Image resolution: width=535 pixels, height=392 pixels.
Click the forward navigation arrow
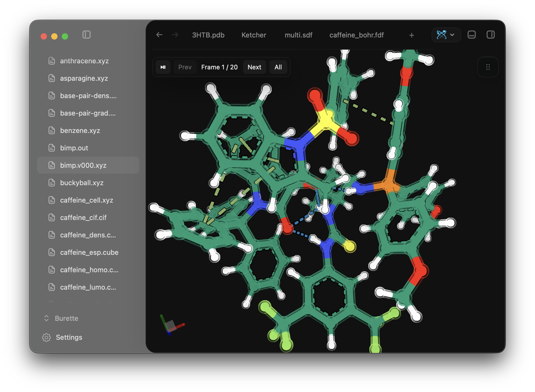coord(175,35)
